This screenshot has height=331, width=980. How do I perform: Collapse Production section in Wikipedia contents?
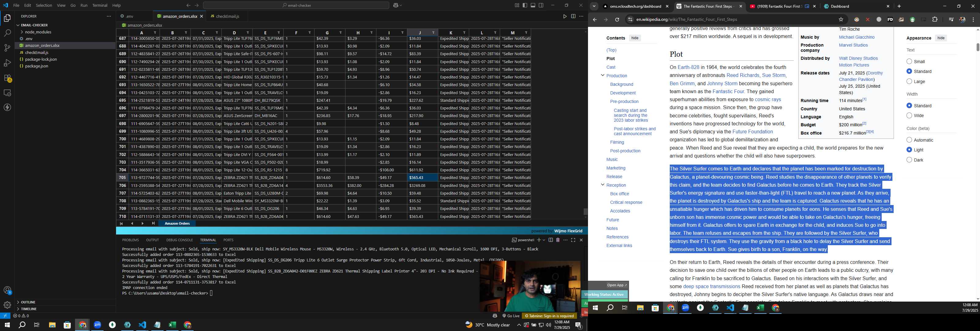click(602, 75)
